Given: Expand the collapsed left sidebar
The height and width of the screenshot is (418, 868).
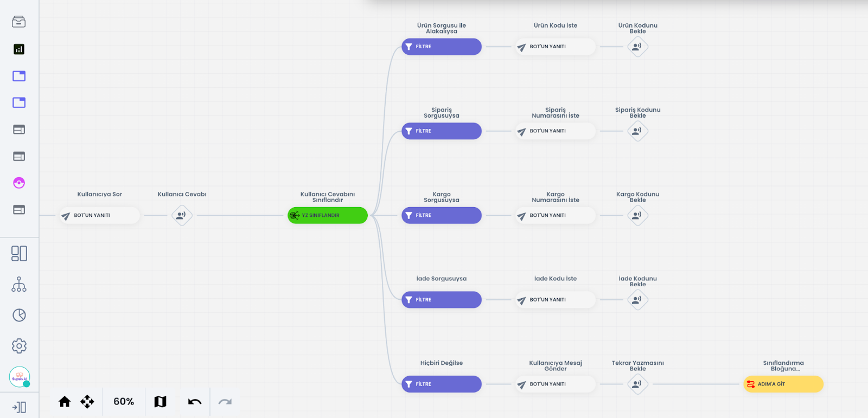Looking at the screenshot, I should [19, 407].
